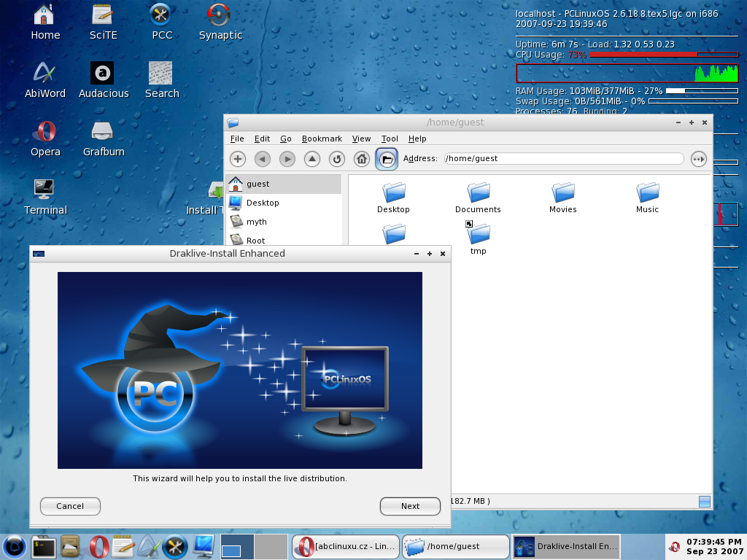Launch AbiWord from the panel

pos(149,547)
